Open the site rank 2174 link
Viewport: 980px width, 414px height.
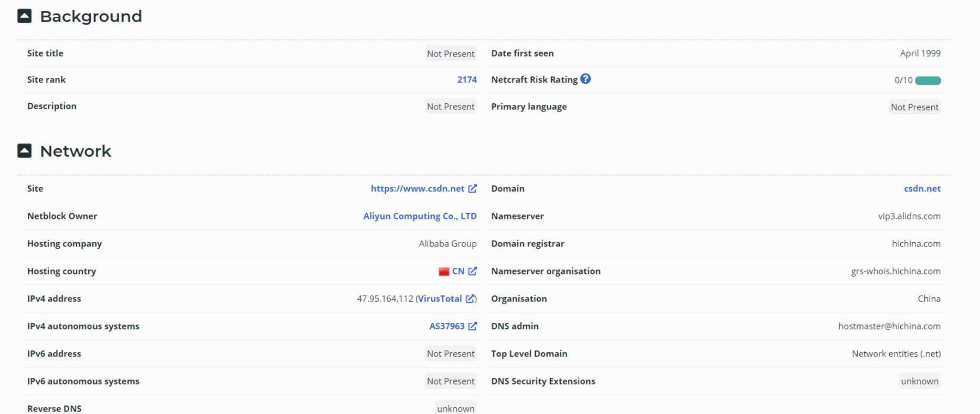tap(466, 80)
